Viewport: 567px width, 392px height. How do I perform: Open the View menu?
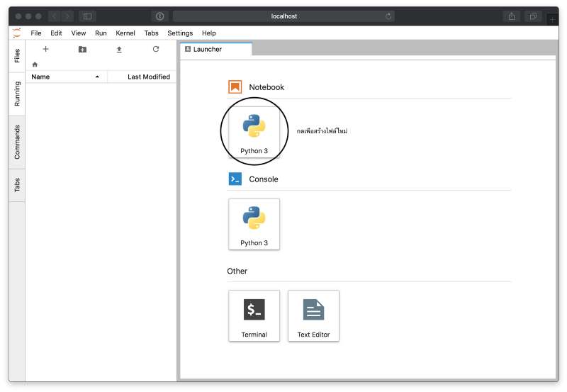tap(79, 33)
